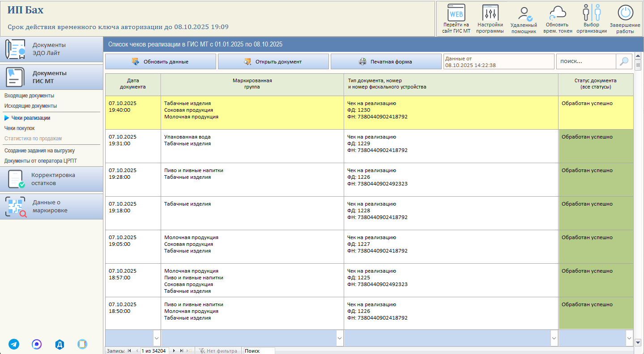Select the date cell 07.10.2025 18:50:00
The height and width of the screenshot is (354, 644).
tap(133, 313)
